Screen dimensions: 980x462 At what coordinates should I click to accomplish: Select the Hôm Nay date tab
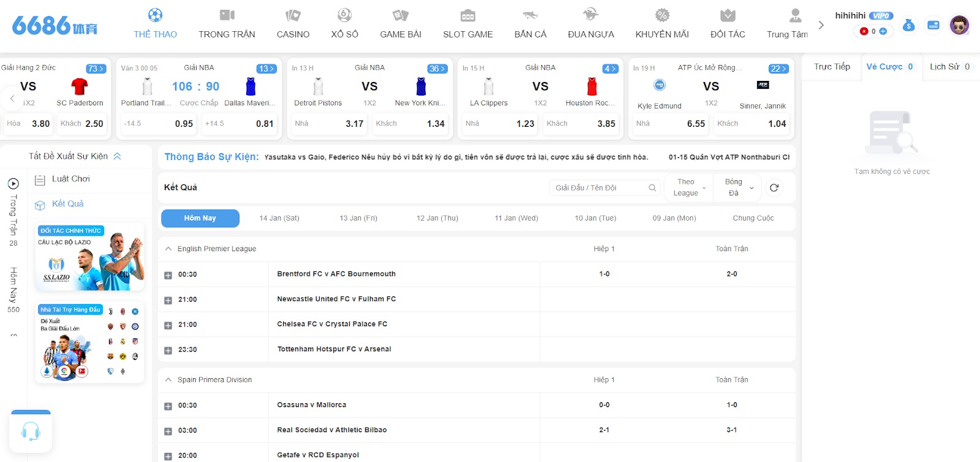pos(200,218)
